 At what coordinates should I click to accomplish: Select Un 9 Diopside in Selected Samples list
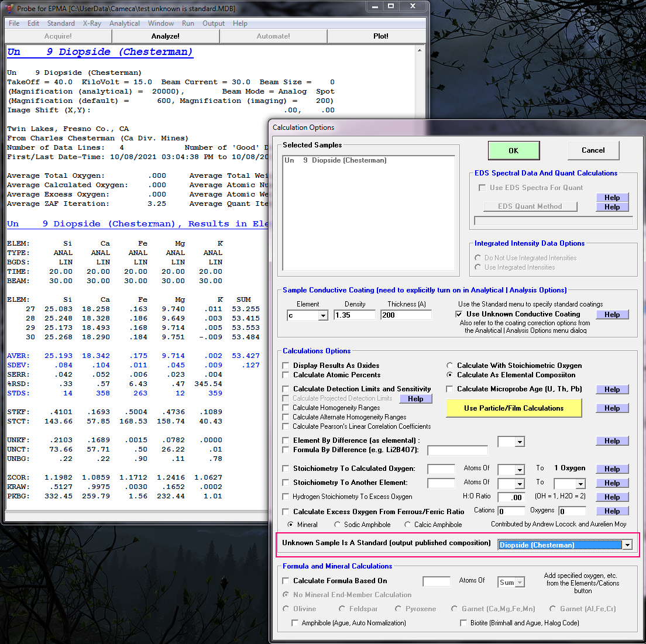pyautogui.click(x=335, y=160)
